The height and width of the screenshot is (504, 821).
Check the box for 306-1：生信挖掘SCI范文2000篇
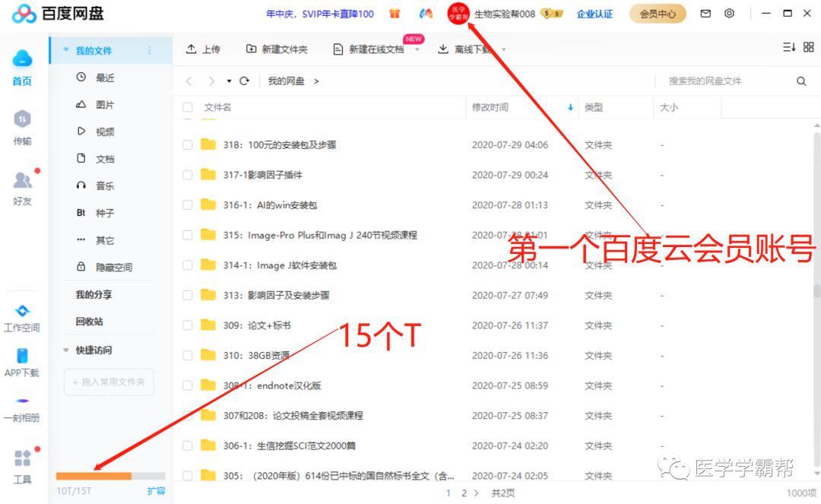pyautogui.click(x=188, y=446)
